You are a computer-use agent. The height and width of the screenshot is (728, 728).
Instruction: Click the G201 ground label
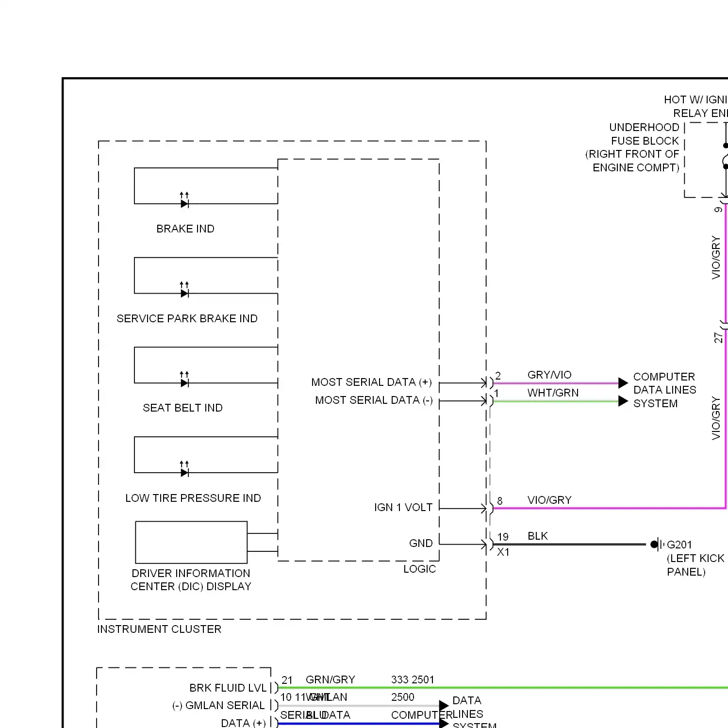679,545
